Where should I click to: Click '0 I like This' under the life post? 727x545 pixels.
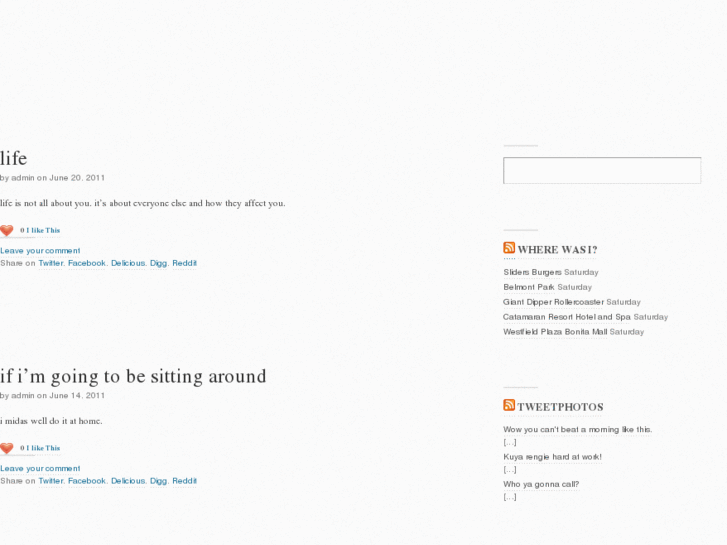pyautogui.click(x=40, y=230)
